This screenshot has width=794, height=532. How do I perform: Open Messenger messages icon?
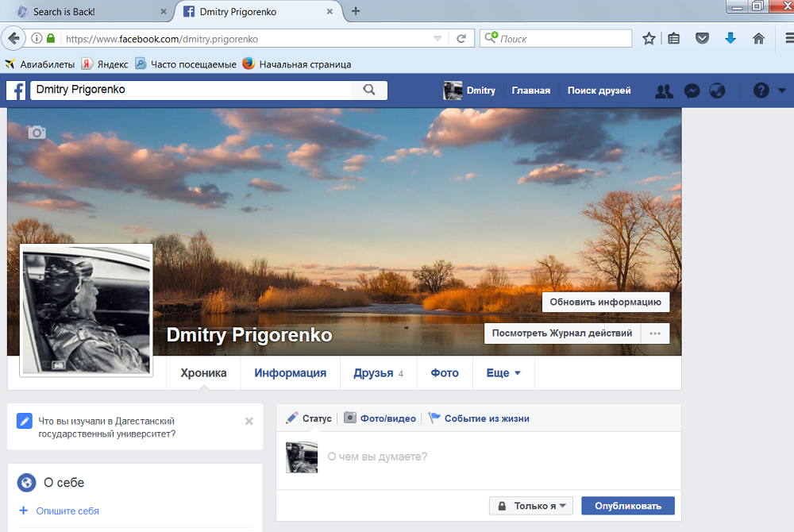pyautogui.click(x=692, y=91)
